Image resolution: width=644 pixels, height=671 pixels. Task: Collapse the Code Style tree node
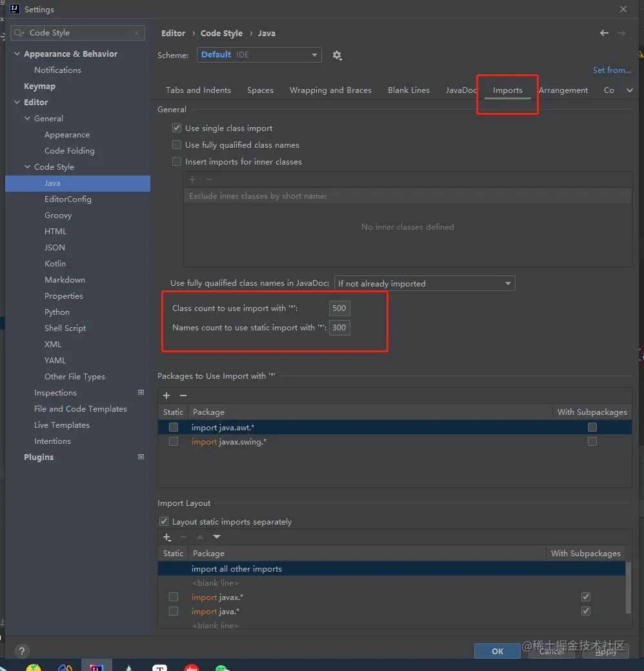pos(27,166)
